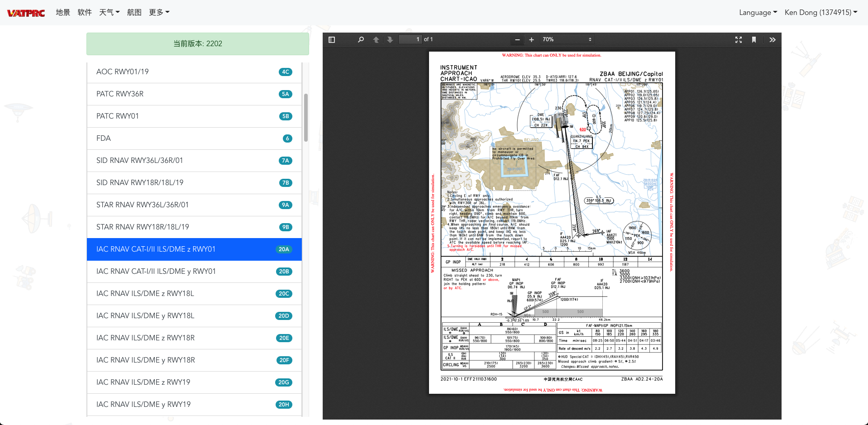Open the PDF find search icon
Viewport: 868px width, 425px height.
click(x=361, y=40)
